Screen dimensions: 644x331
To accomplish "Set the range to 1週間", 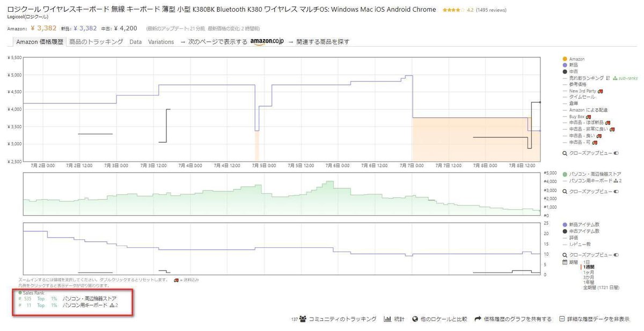I will pyautogui.click(x=590, y=267).
